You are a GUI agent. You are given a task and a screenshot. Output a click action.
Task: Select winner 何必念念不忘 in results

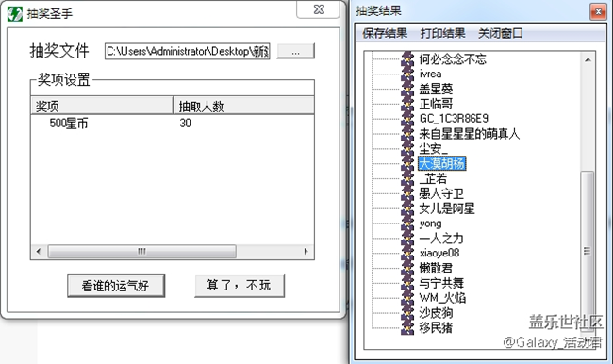tap(453, 58)
